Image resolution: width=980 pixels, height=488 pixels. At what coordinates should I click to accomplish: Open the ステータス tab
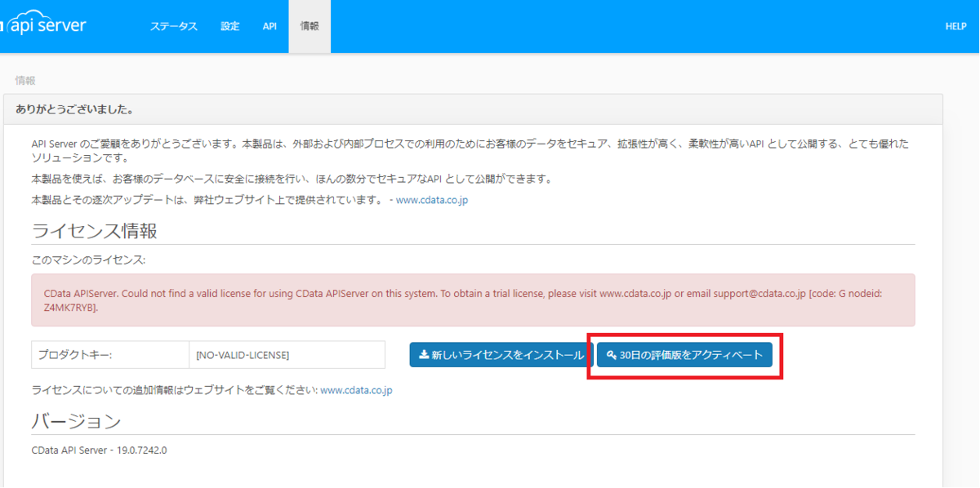click(173, 26)
